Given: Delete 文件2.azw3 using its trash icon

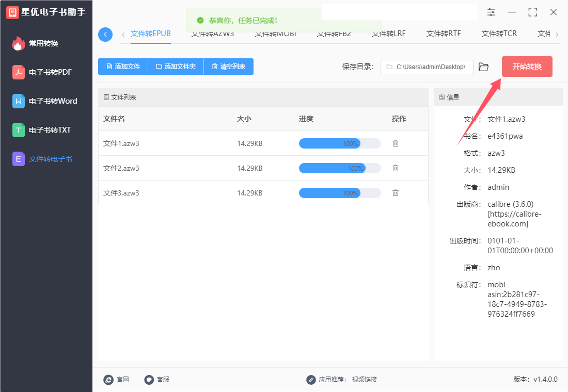Looking at the screenshot, I should click(x=396, y=168).
